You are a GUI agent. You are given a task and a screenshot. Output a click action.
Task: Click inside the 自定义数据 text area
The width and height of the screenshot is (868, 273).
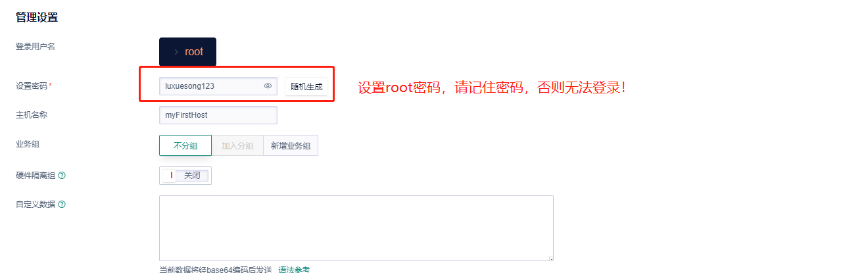pos(356,228)
